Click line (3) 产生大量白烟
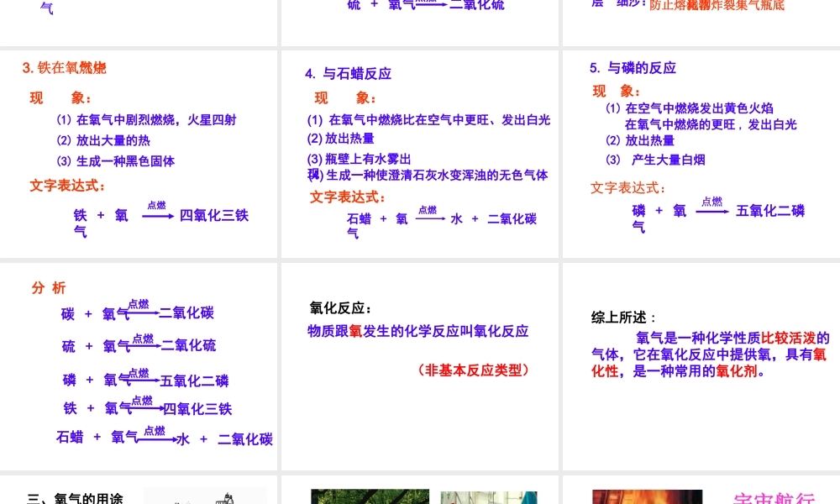 (x=655, y=160)
